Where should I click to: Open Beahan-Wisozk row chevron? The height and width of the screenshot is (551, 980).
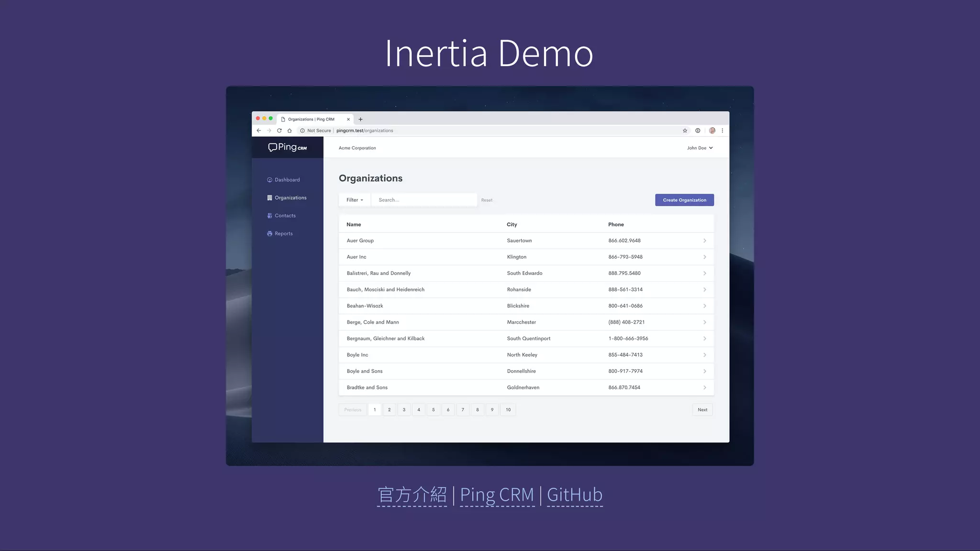point(704,306)
